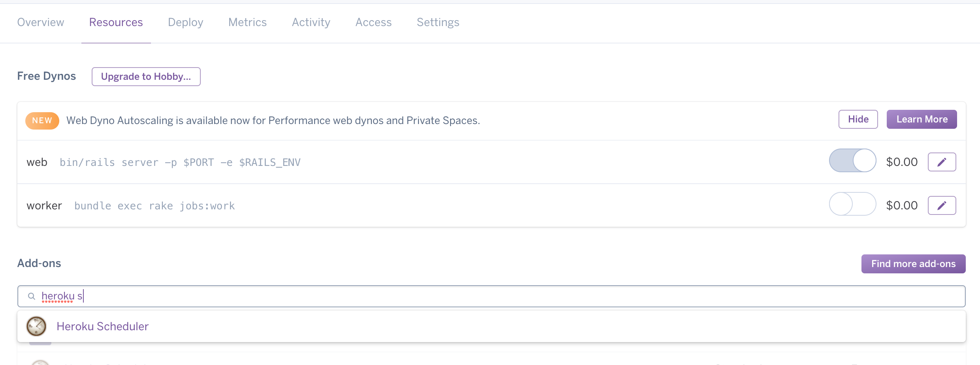Edit the worker dyno with pencil icon
This screenshot has height=365, width=980.
[942, 205]
